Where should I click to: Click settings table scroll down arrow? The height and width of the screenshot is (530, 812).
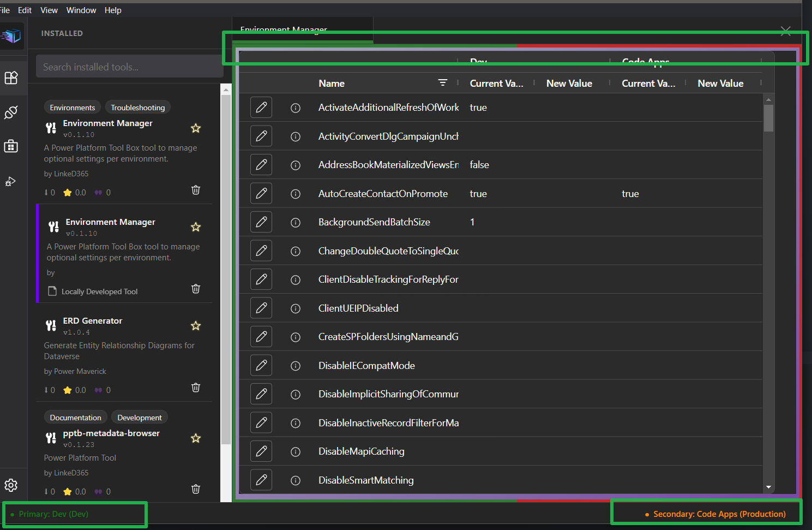pos(768,487)
